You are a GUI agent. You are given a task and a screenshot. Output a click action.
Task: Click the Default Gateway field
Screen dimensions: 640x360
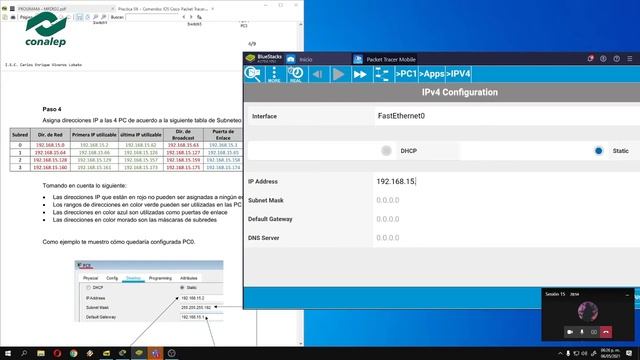[506, 219]
